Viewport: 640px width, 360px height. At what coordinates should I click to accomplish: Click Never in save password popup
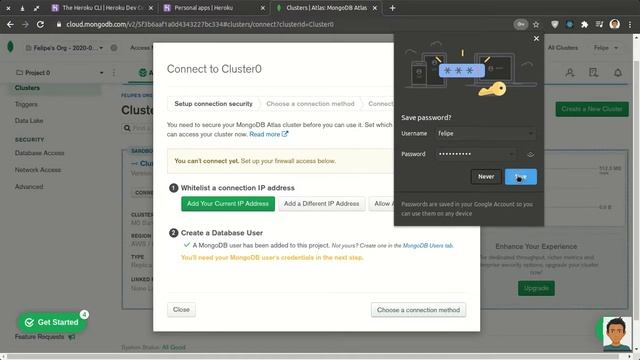coord(486,176)
